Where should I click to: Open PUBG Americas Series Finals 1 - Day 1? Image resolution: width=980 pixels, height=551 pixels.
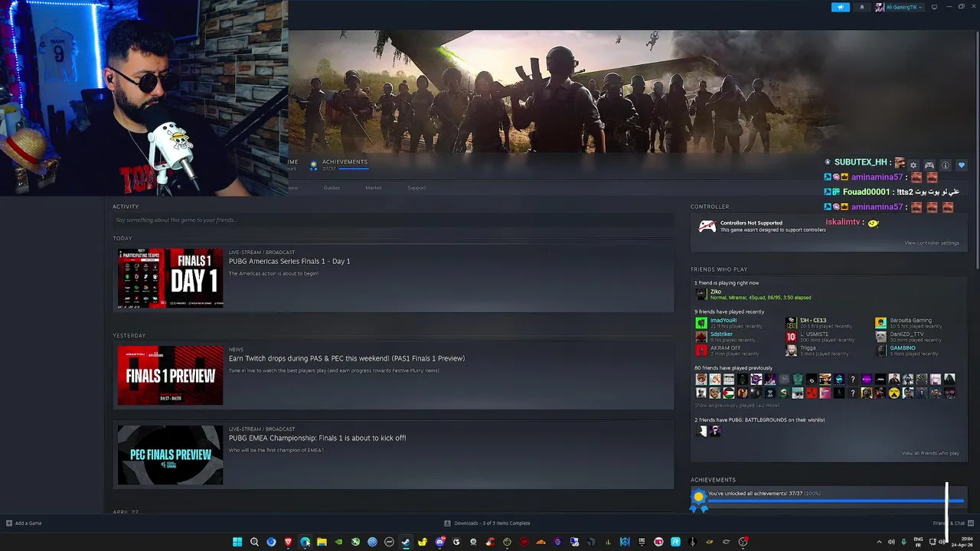click(289, 261)
